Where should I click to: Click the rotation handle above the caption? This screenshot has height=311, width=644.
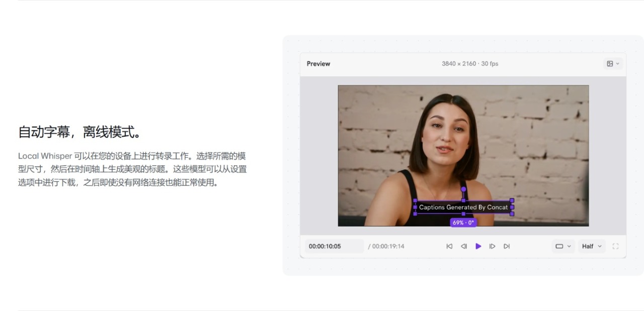[x=463, y=189]
